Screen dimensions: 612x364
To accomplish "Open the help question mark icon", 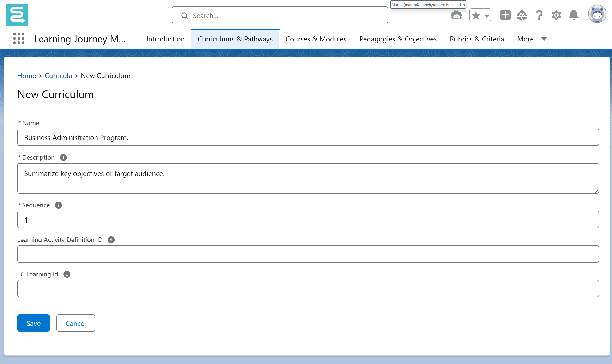I will click(x=539, y=15).
